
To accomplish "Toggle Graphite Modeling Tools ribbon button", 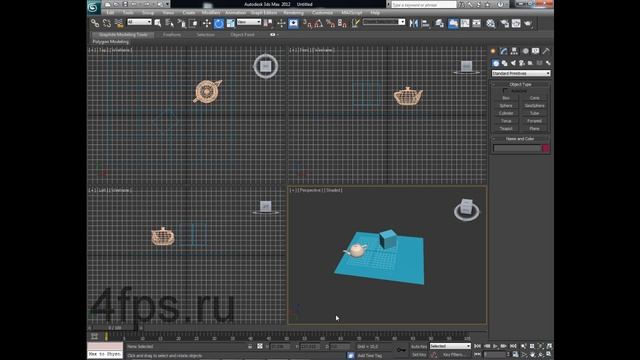I will [453, 23].
